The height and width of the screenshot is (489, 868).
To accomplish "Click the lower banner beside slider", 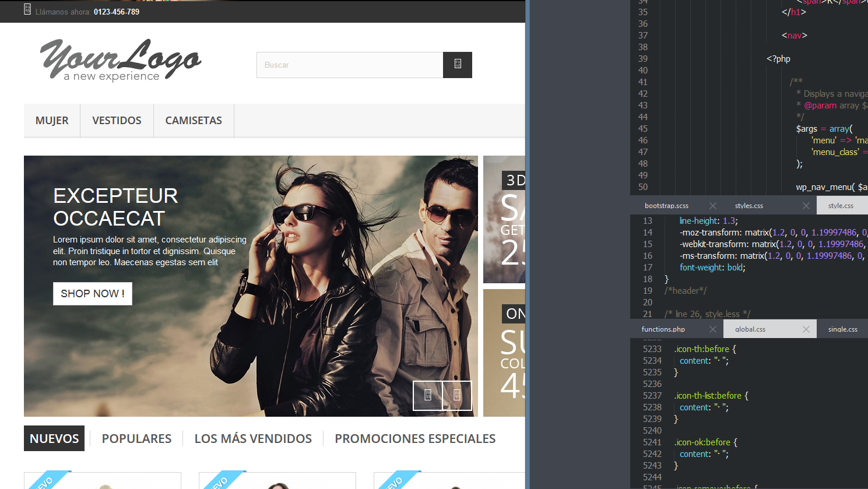I will tap(504, 353).
